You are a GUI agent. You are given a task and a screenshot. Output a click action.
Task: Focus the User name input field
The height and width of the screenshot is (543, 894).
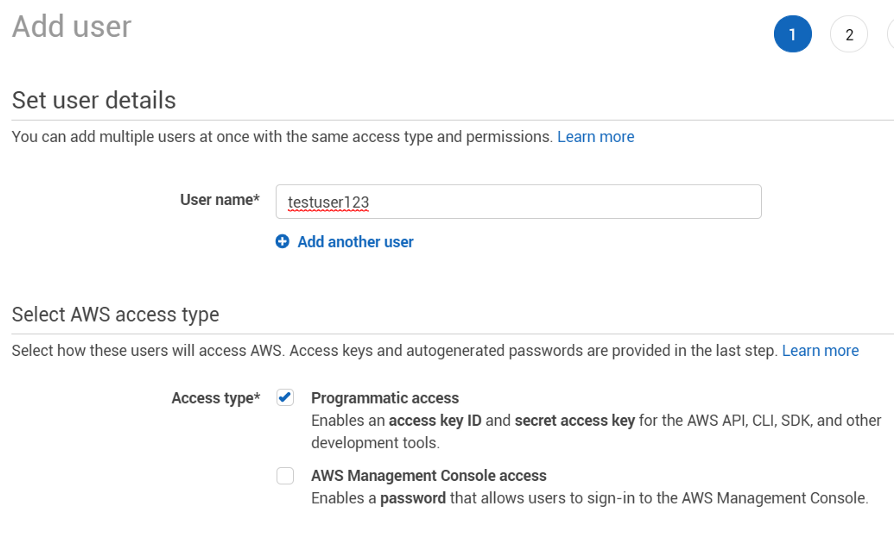[519, 201]
